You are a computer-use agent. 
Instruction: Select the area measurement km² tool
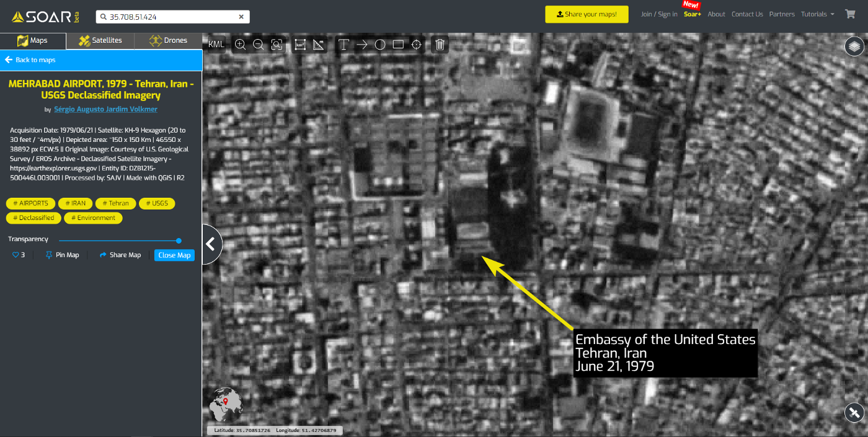point(300,45)
